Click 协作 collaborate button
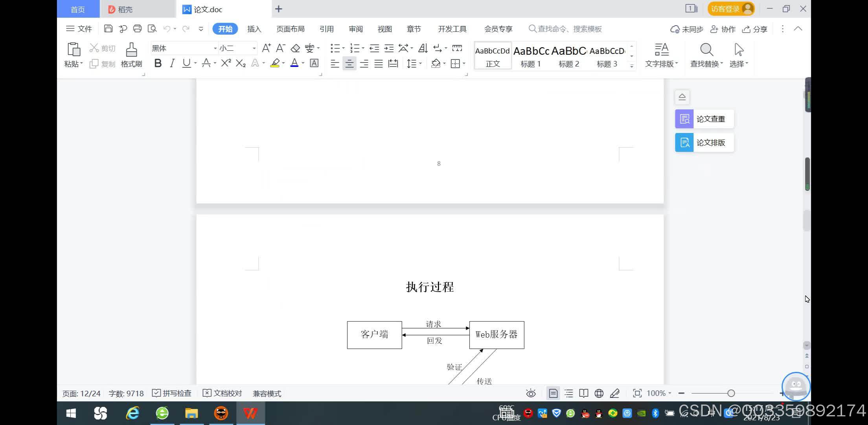 coord(723,29)
